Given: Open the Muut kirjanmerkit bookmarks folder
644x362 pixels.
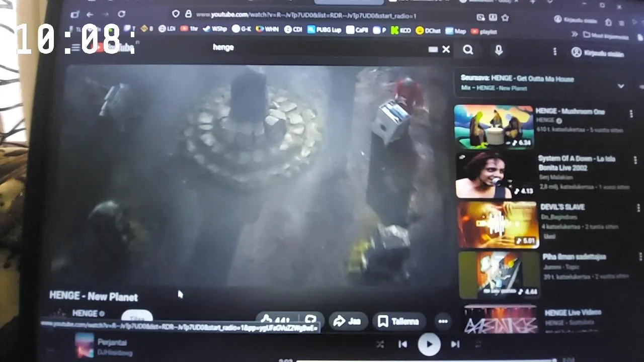Looking at the screenshot, I should click(606, 36).
